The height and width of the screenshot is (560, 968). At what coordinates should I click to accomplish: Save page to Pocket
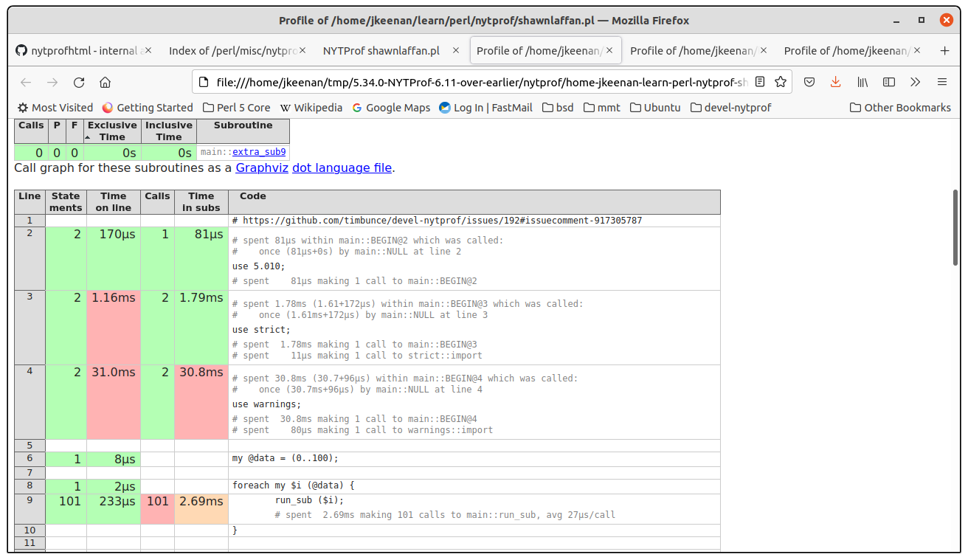pyautogui.click(x=809, y=82)
